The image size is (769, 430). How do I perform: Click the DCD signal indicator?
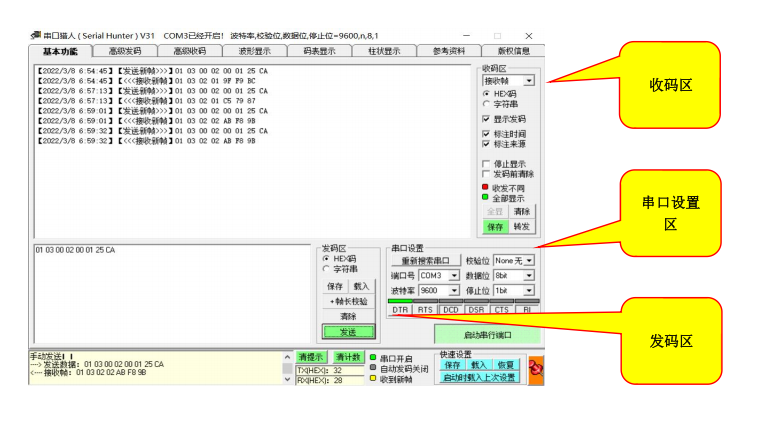451,309
